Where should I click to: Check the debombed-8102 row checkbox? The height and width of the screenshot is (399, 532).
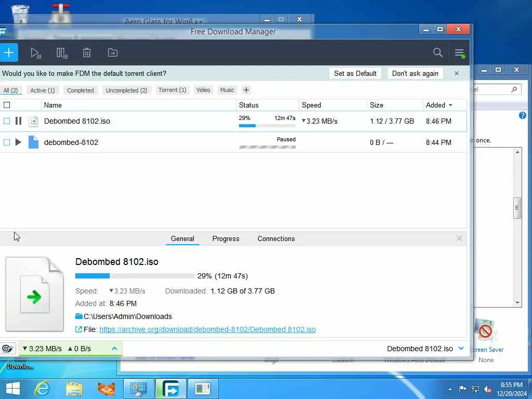point(7,142)
